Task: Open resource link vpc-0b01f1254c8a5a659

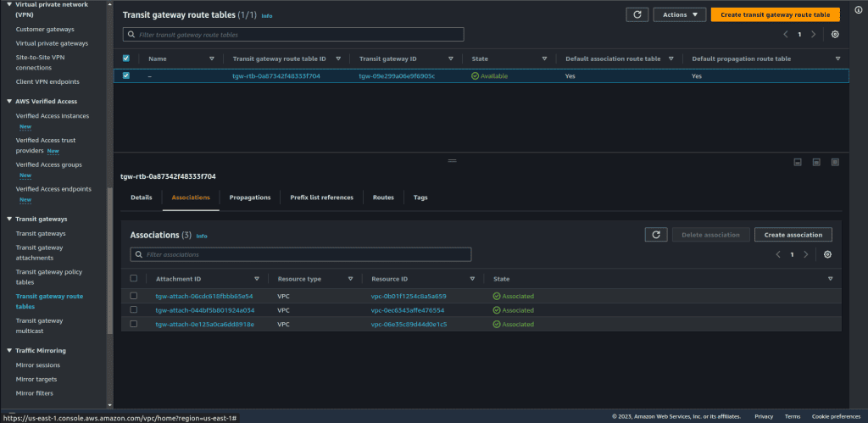Action: pyautogui.click(x=409, y=296)
